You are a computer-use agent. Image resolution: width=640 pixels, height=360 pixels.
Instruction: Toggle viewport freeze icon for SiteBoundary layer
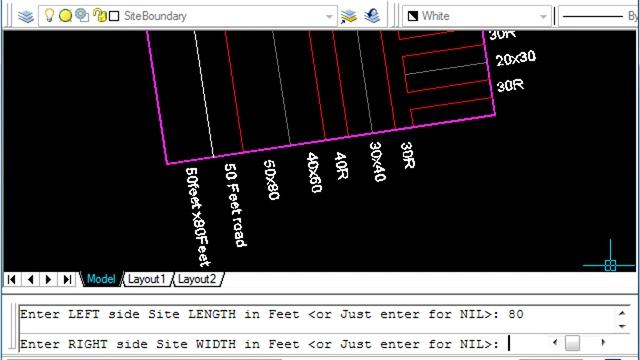82,16
